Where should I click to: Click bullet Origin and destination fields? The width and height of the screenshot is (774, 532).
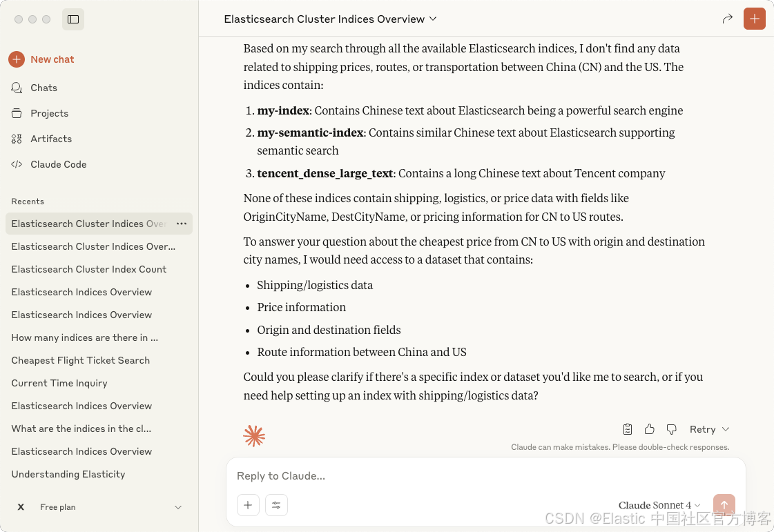pyautogui.click(x=329, y=330)
